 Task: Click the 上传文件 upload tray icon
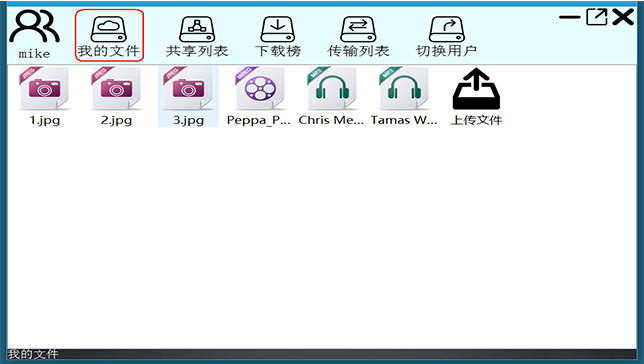pyautogui.click(x=476, y=89)
